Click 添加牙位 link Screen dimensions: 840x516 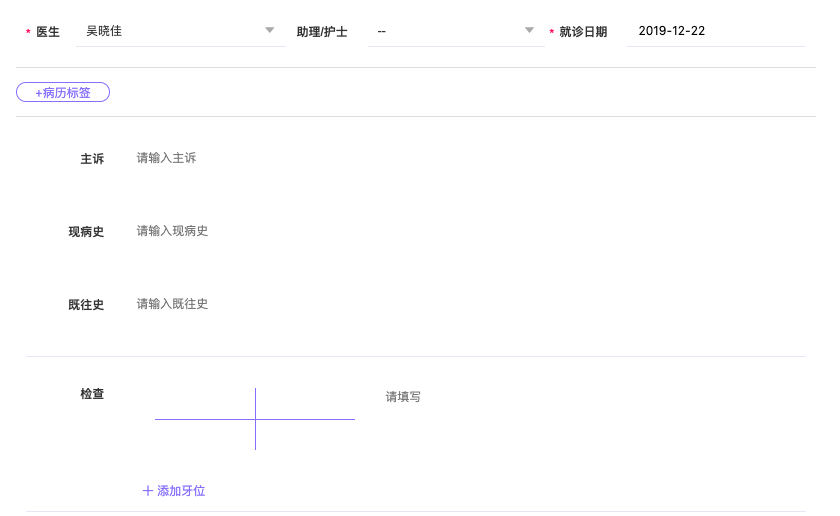(174, 491)
